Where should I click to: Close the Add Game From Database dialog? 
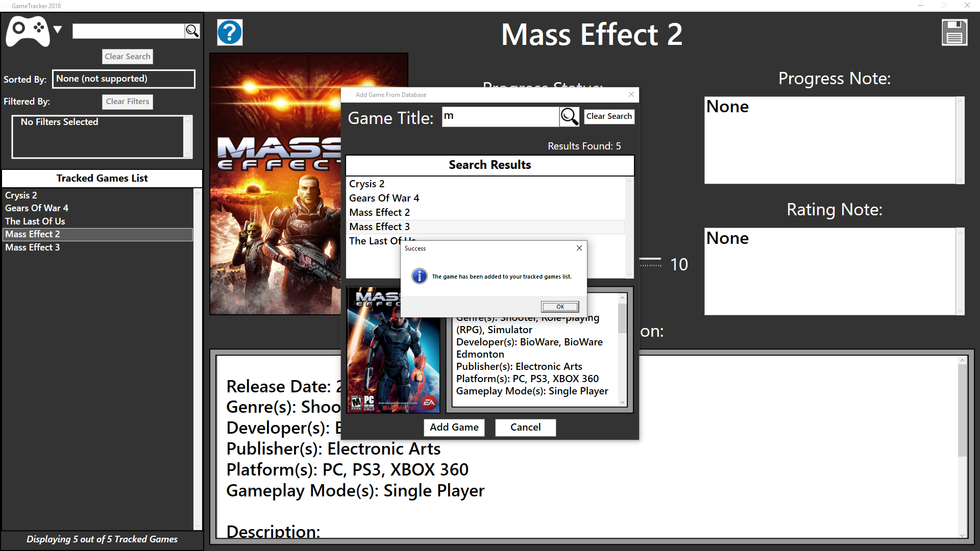631,94
